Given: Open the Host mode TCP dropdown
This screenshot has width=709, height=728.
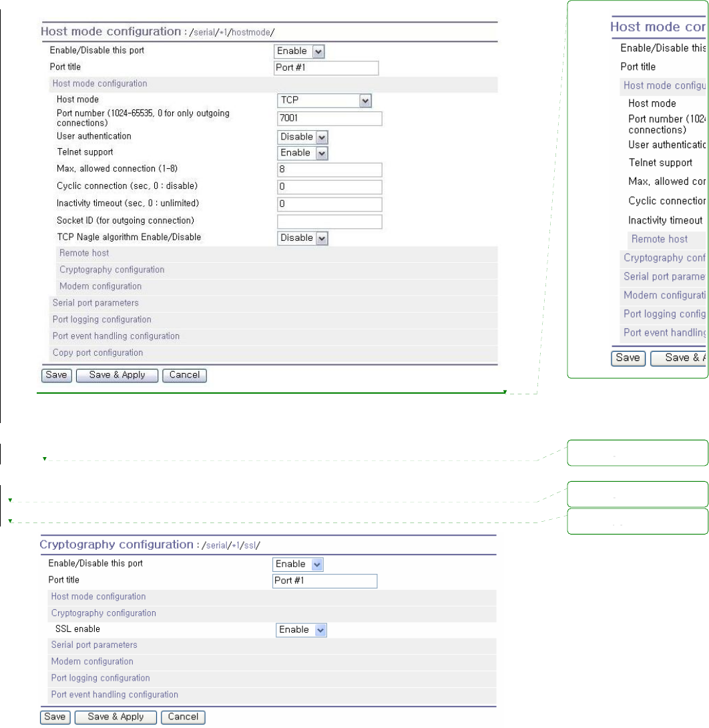Looking at the screenshot, I should point(324,100).
